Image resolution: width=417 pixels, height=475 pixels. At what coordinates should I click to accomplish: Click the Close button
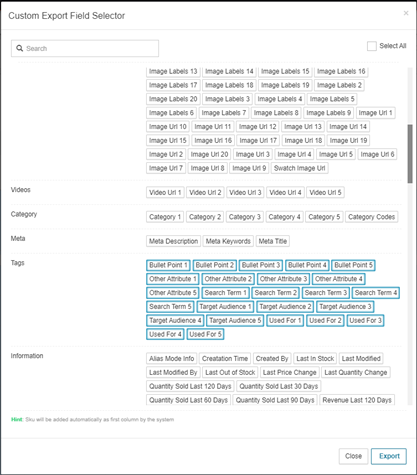click(x=353, y=456)
